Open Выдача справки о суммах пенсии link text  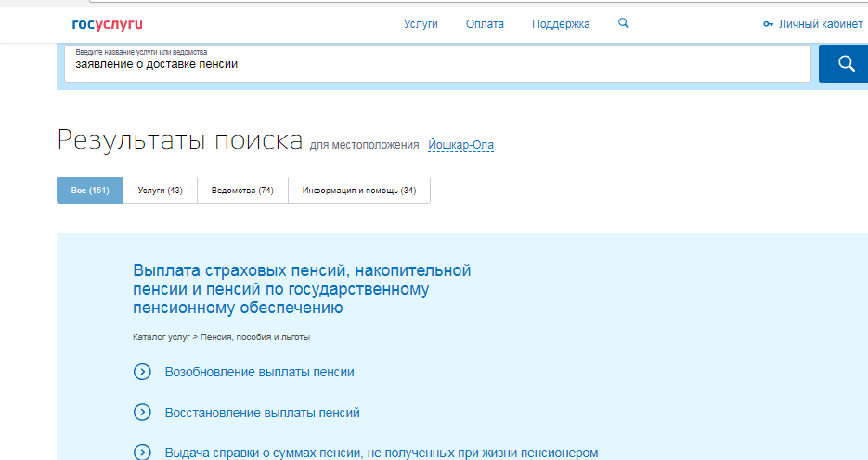tap(381, 453)
